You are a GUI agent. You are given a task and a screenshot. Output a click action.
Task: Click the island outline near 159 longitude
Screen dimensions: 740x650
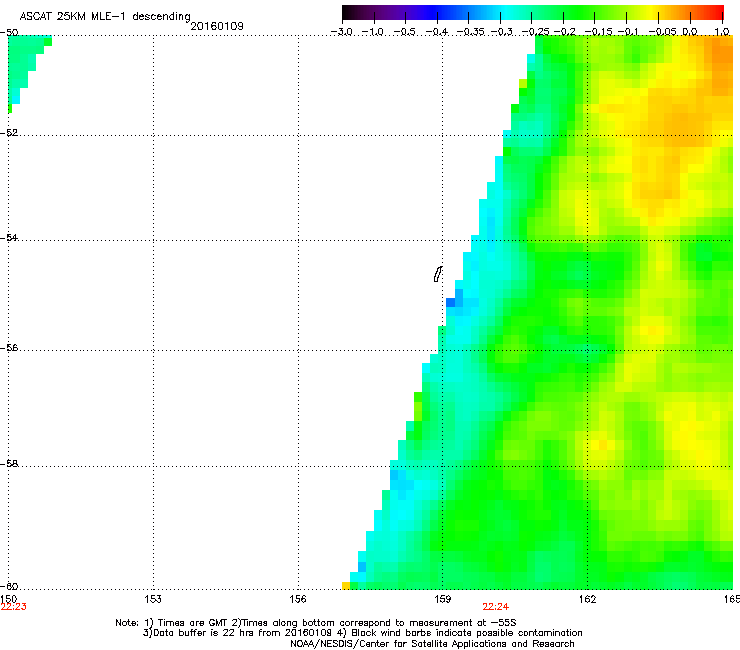(437, 274)
